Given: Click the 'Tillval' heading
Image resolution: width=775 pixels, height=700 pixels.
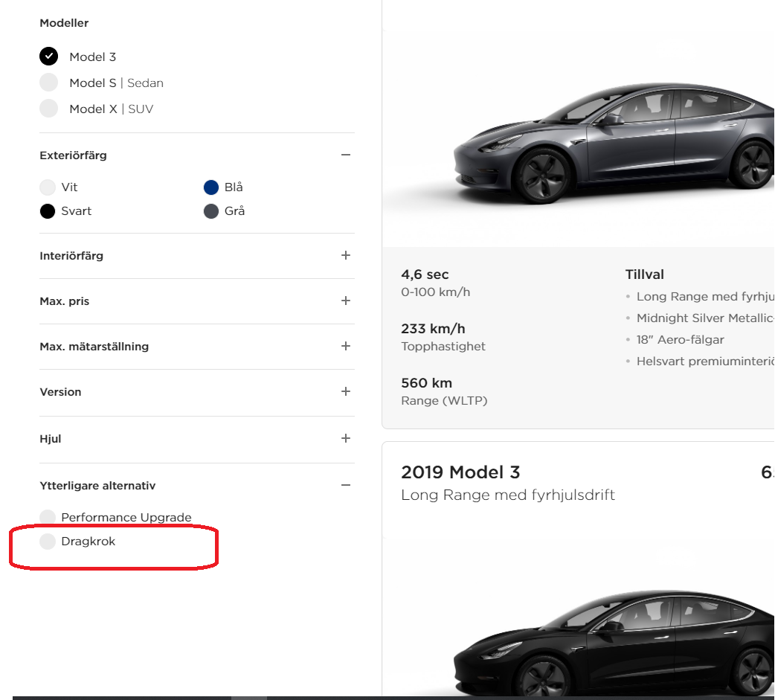Looking at the screenshot, I should click(645, 274).
